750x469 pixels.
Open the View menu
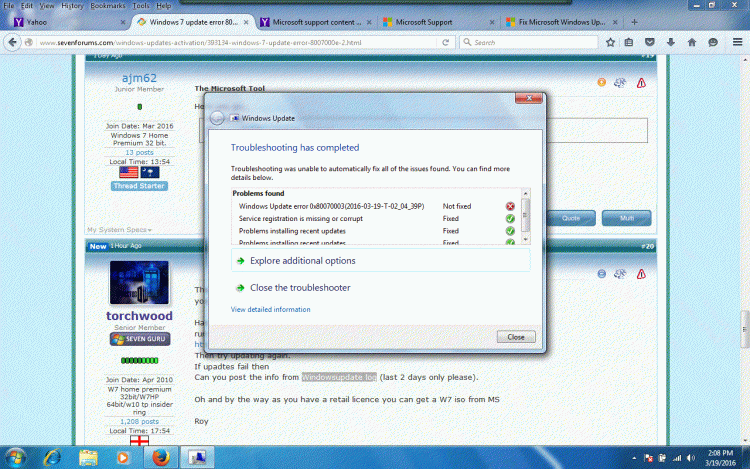47,6
